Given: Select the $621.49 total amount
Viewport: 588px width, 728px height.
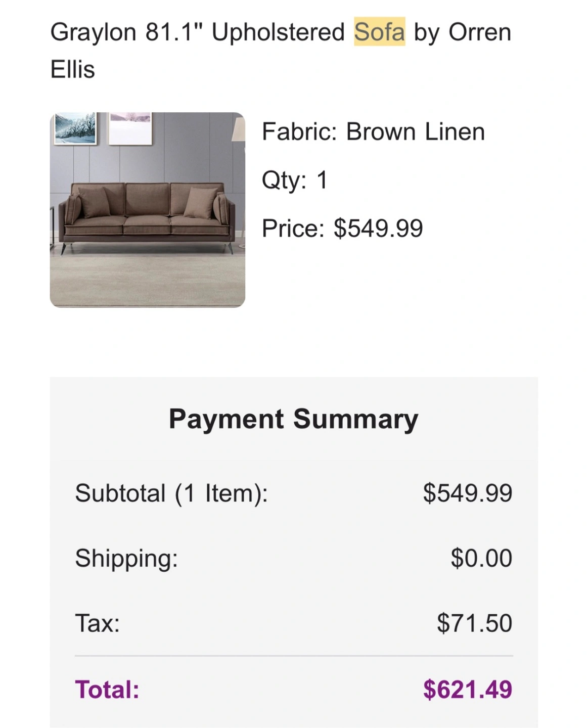Looking at the screenshot, I should coord(468,690).
